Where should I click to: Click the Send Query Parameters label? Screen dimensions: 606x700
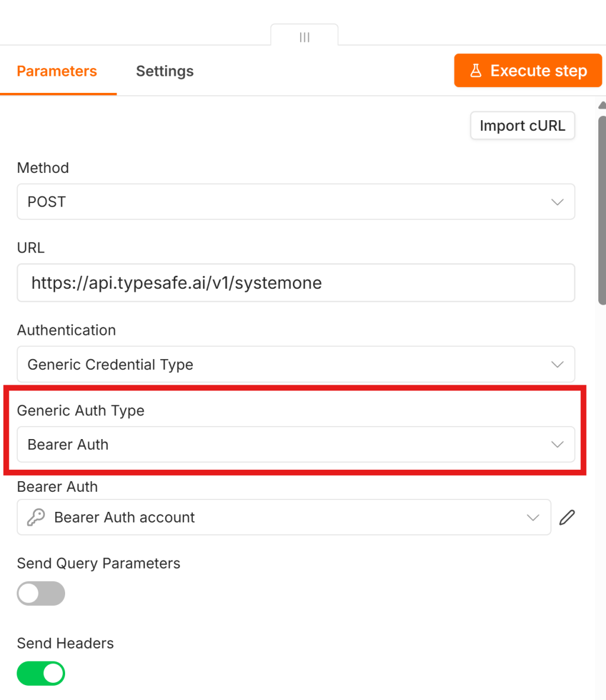point(99,563)
